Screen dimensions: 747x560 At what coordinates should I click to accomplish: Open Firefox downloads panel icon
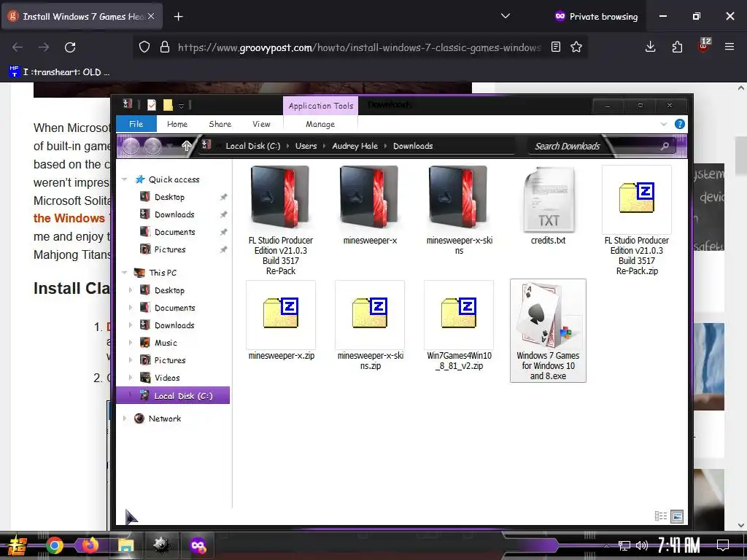(650, 47)
